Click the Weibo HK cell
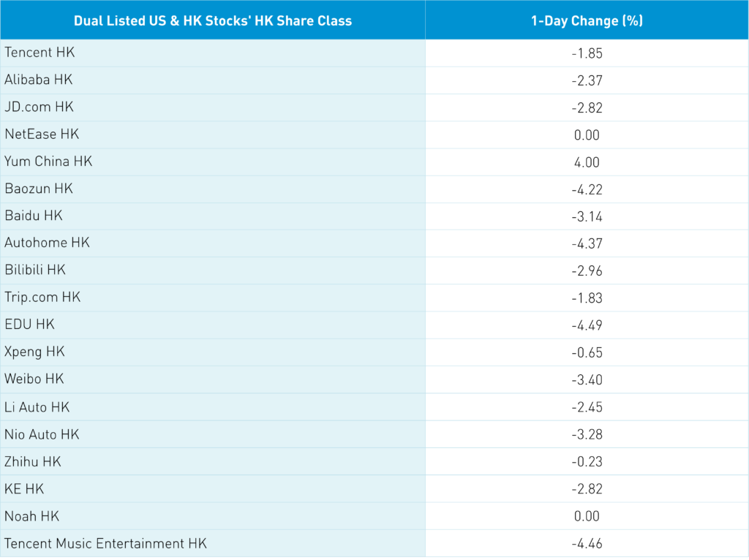This screenshot has width=749, height=560. tap(34, 379)
